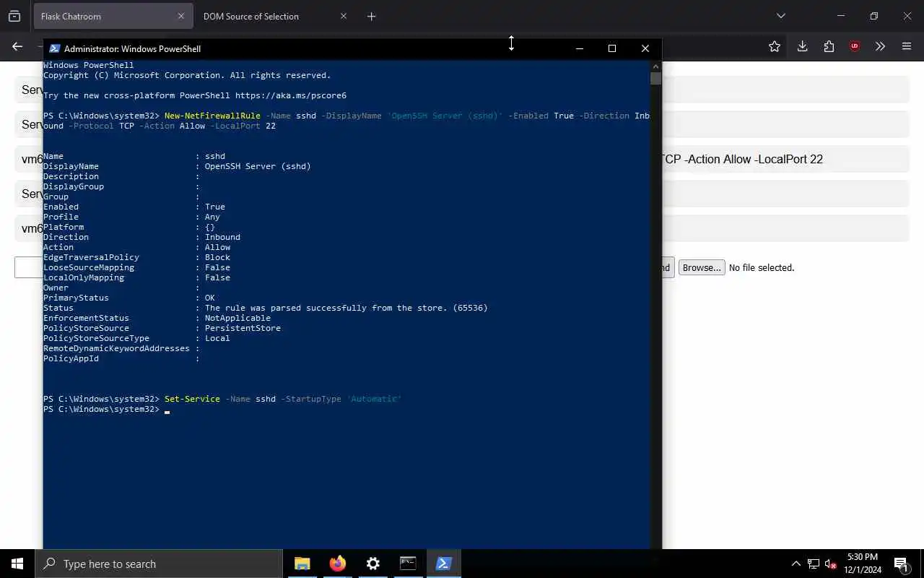Click the chat message ending with -LocalPort 22

(785, 159)
